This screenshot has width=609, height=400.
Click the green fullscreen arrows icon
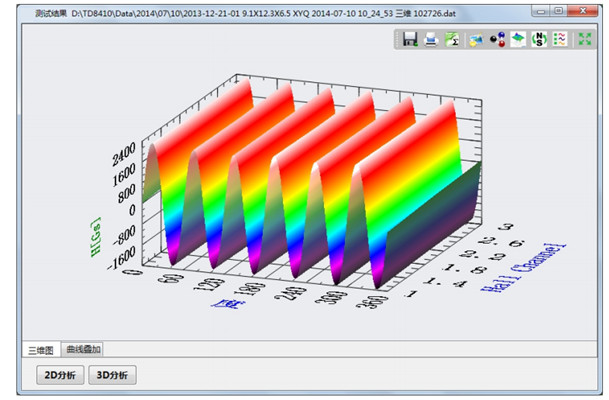(585, 39)
